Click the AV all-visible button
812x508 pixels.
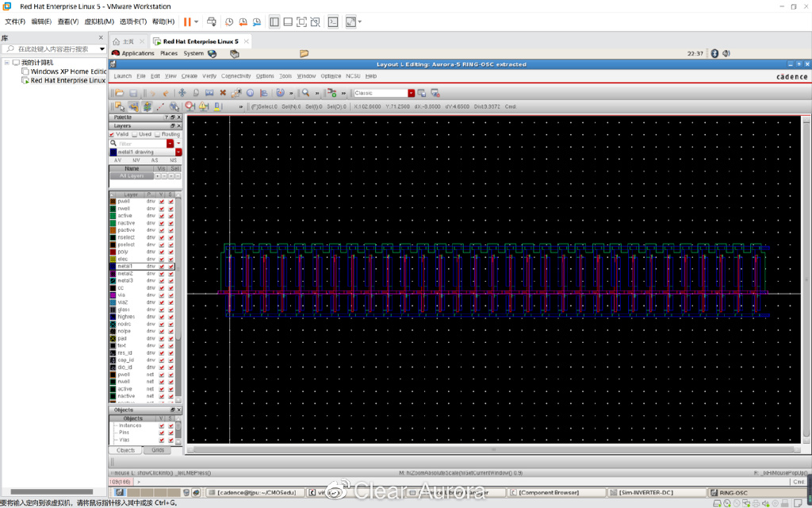click(x=118, y=160)
